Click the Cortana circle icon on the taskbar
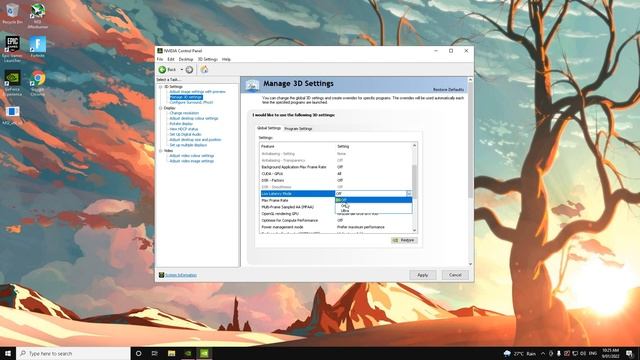Image resolution: width=640 pixels, height=360 pixels. coord(138,353)
